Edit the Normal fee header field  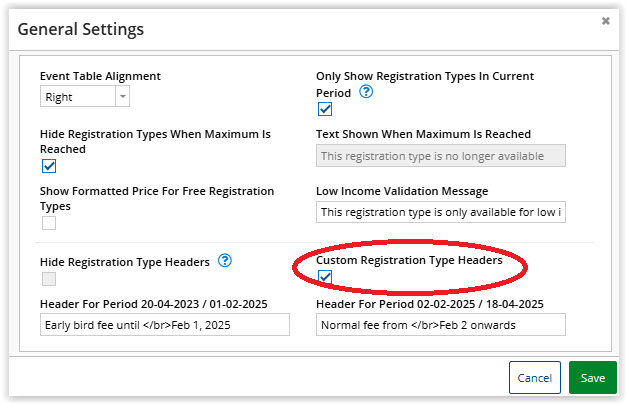[440, 324]
